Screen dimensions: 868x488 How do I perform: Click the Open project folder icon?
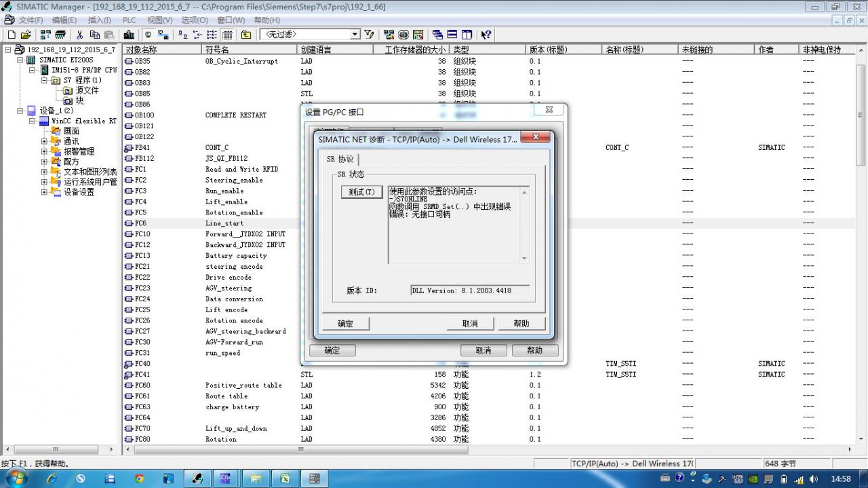[26, 35]
